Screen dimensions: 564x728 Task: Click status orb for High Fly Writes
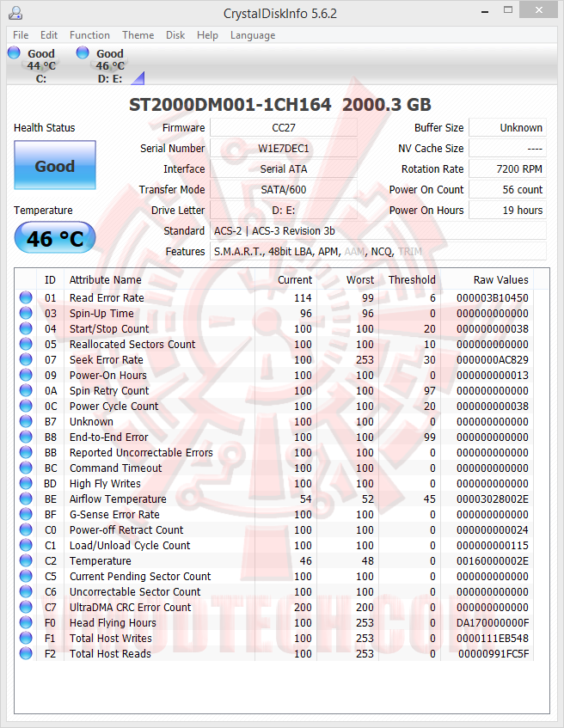(26, 483)
